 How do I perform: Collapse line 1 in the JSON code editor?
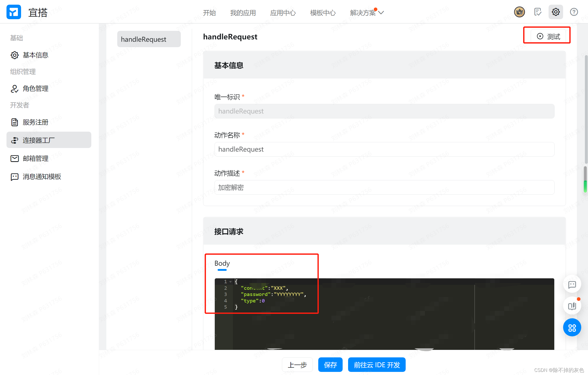[x=230, y=281]
